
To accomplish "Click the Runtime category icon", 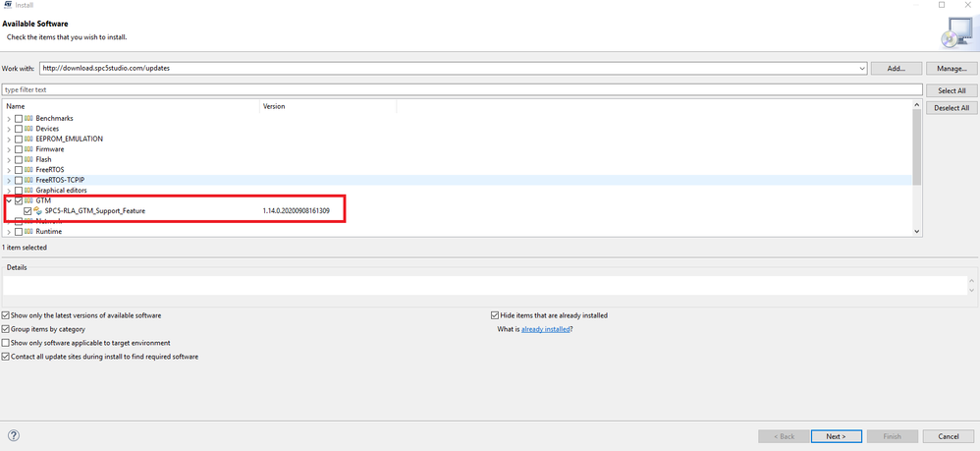I will [28, 232].
